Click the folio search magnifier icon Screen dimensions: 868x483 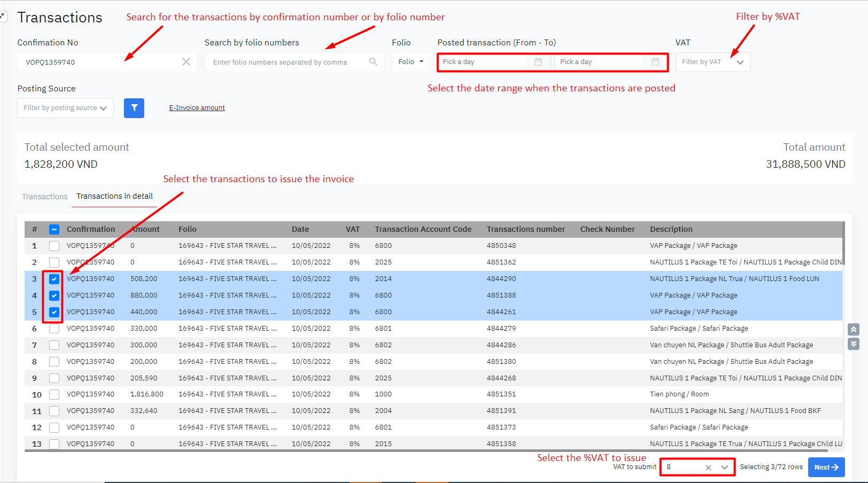(x=373, y=62)
